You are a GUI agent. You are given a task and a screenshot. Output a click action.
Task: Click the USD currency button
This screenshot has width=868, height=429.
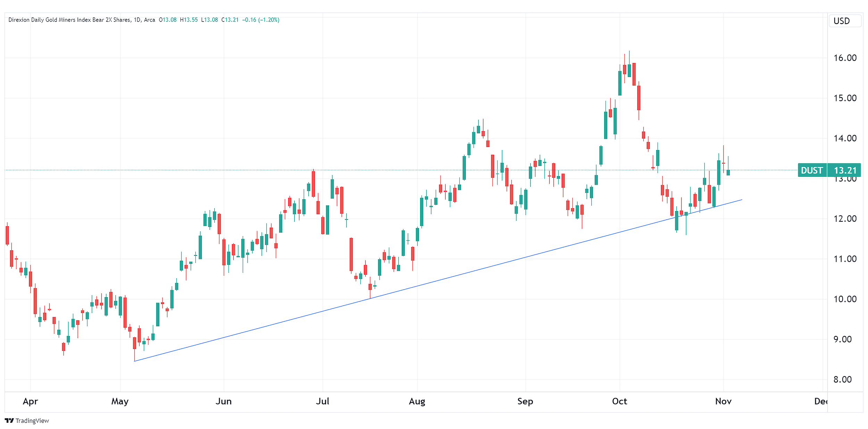[x=845, y=21]
